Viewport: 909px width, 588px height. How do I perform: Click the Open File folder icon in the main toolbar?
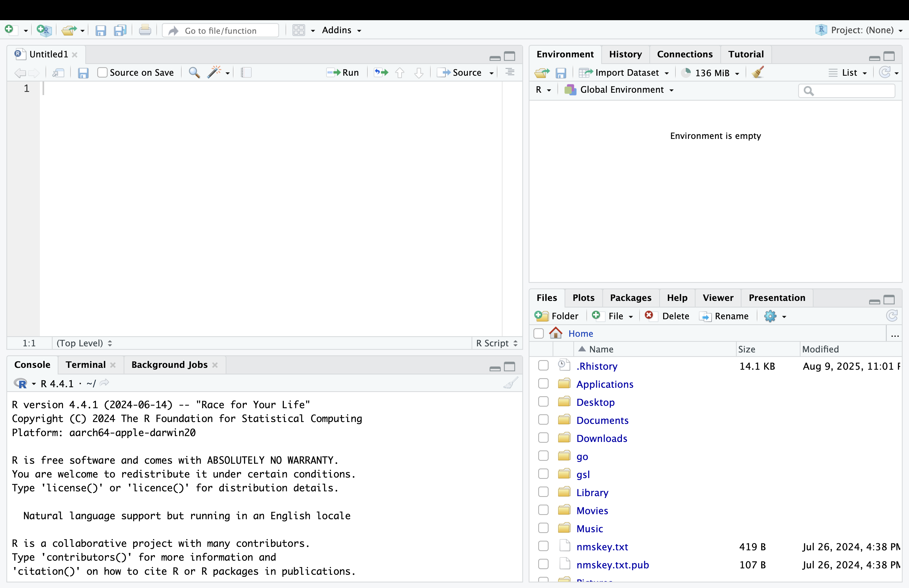click(x=69, y=30)
